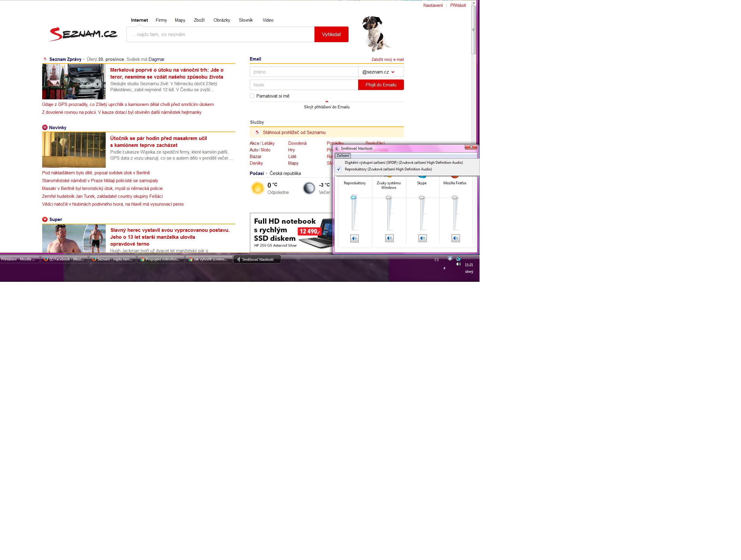Switch to the Obrázky search tab

(x=221, y=20)
